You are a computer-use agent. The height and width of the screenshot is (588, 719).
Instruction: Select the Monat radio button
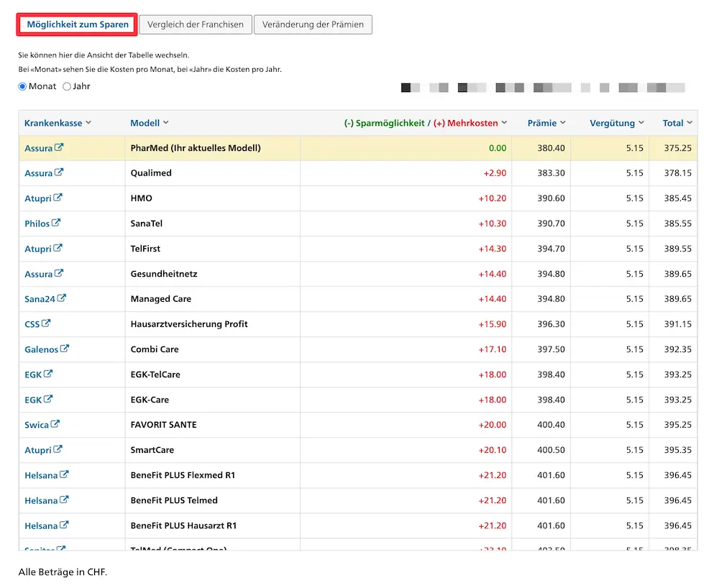click(22, 86)
